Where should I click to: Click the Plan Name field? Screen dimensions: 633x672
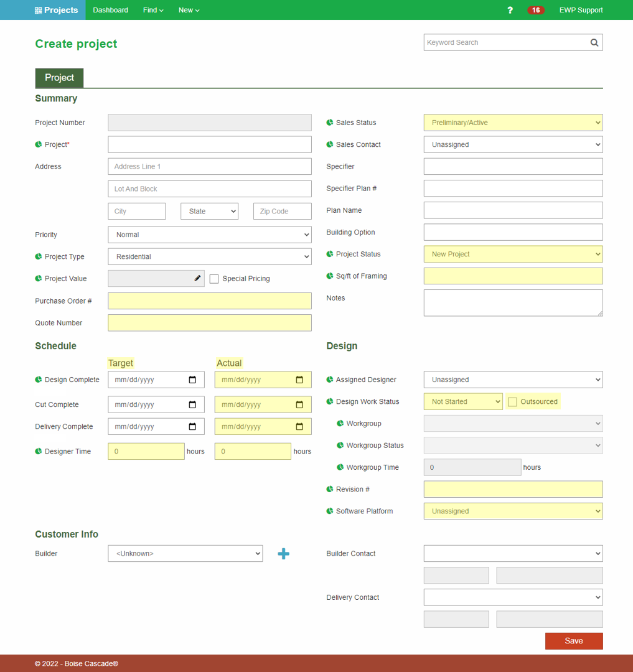(x=513, y=210)
